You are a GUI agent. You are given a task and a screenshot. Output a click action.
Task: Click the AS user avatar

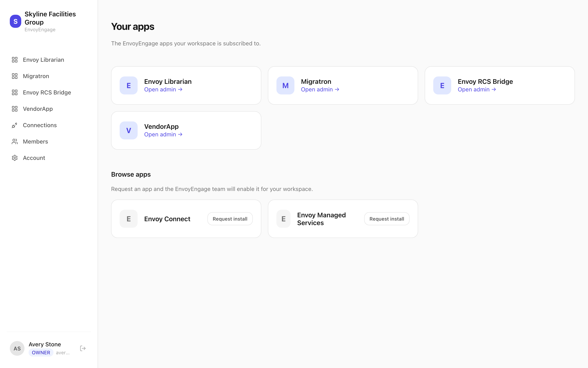[17, 348]
